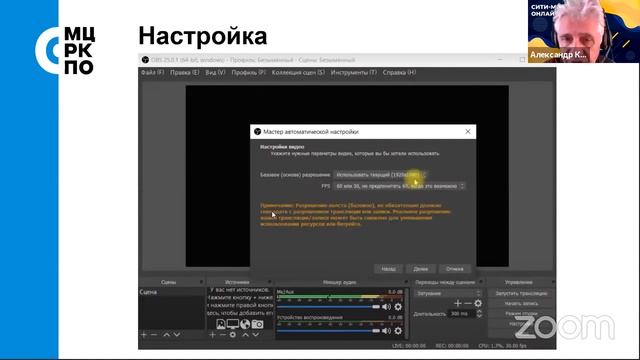Mute the Mic/Aux speaker icon
Image resolution: width=640 pixels, height=360 pixels.
click(386, 307)
